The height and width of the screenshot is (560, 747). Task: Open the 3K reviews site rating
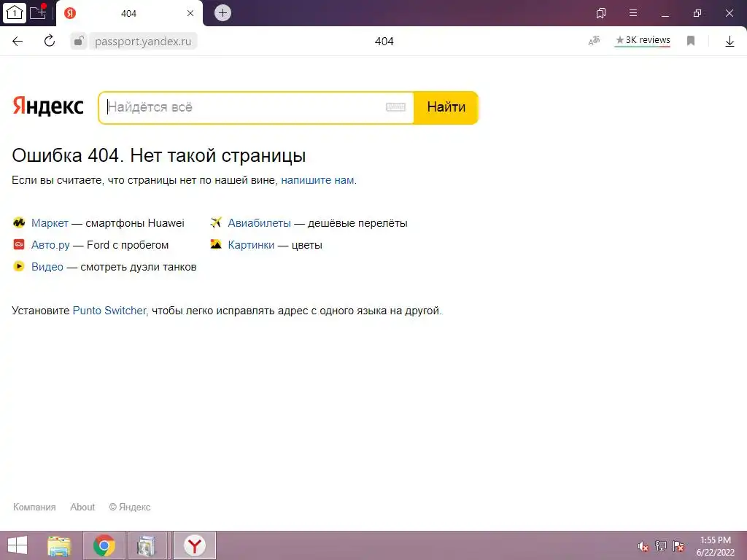tap(643, 41)
